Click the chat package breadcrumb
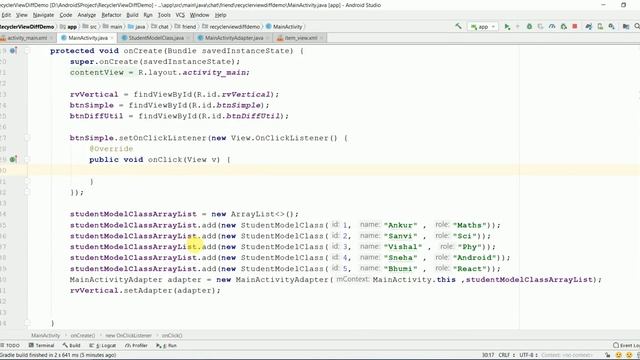The width and height of the screenshot is (640, 360). click(160, 27)
